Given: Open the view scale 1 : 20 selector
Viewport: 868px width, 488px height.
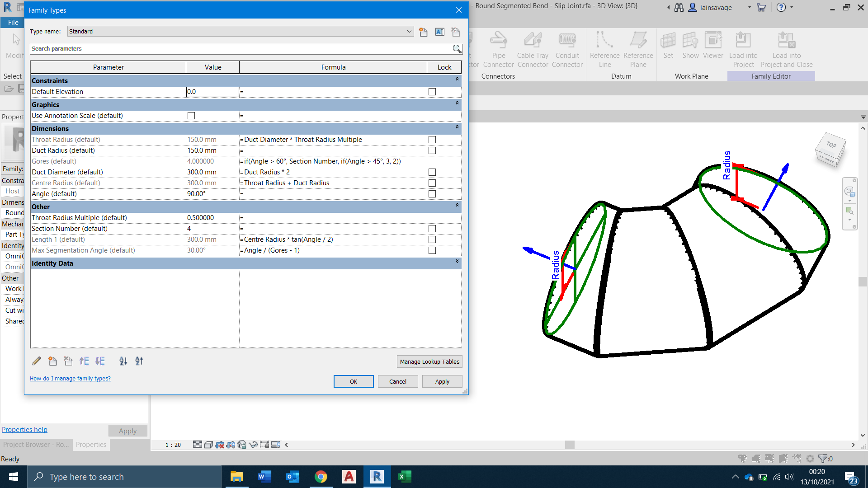Looking at the screenshot, I should point(173,445).
